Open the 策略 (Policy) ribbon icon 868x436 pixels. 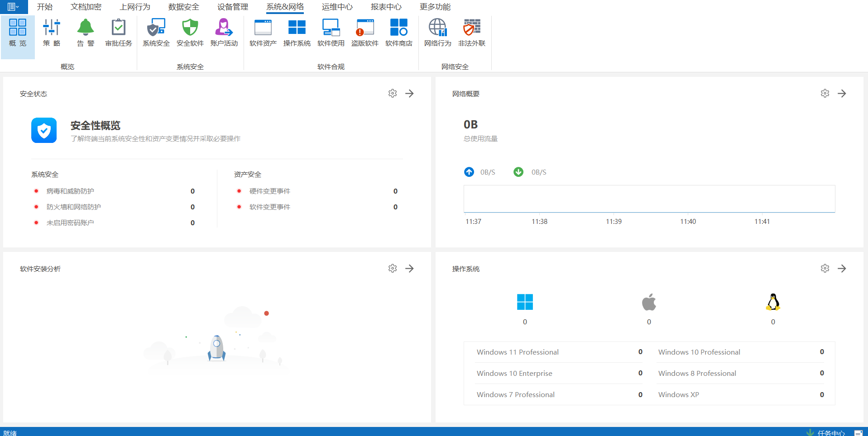tap(52, 33)
